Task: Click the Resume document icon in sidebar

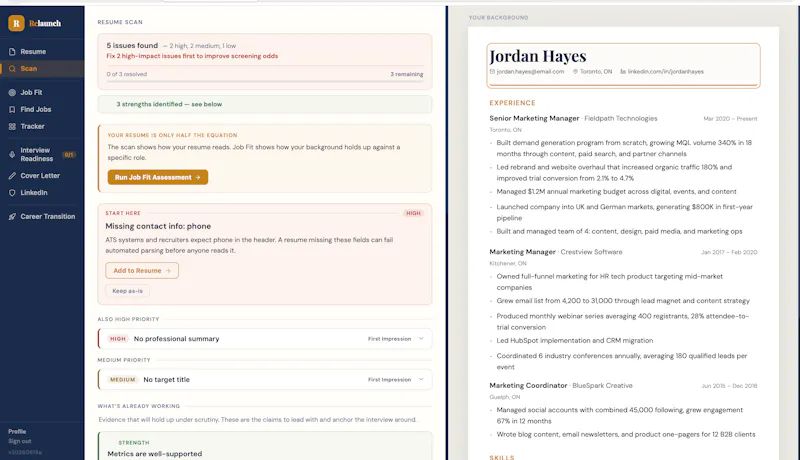Action: [12, 52]
